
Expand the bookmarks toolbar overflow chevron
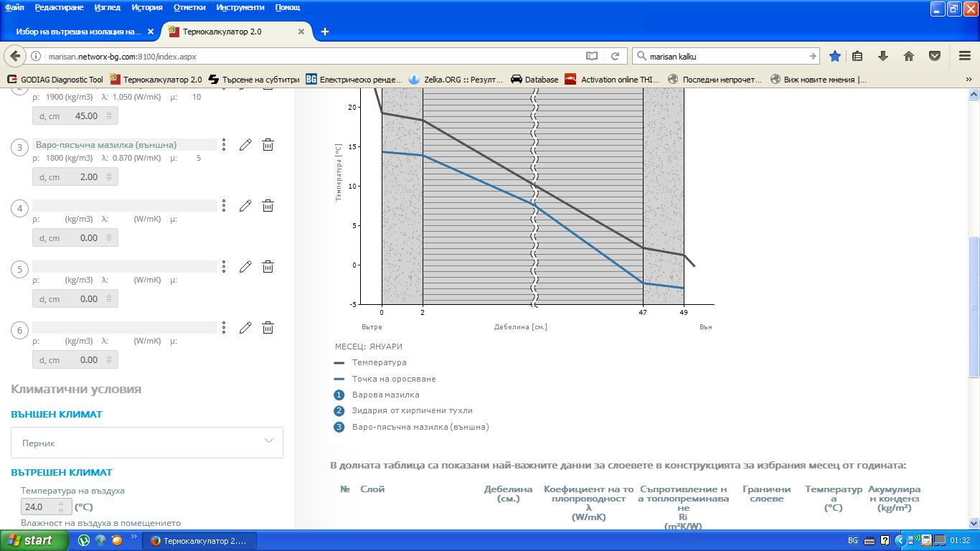point(969,80)
